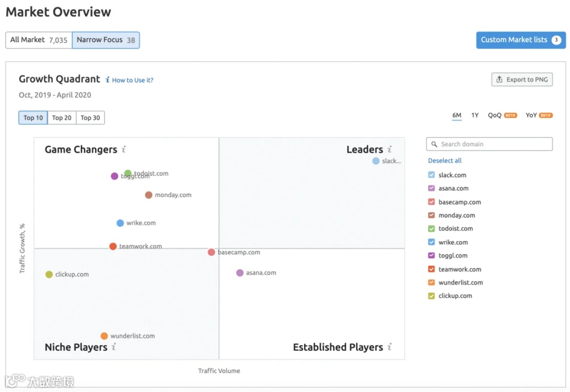The image size is (570, 392).
Task: Click the asana.com chart label
Action: (261, 273)
